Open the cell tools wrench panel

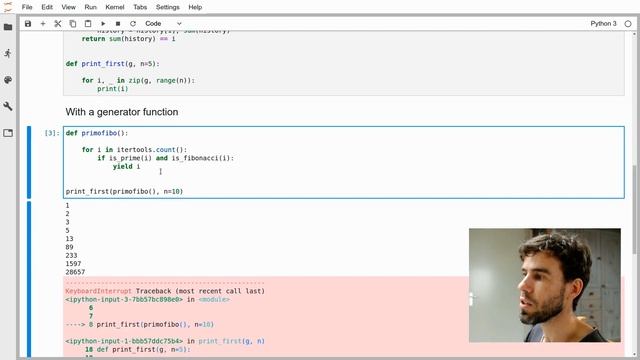(x=8, y=107)
